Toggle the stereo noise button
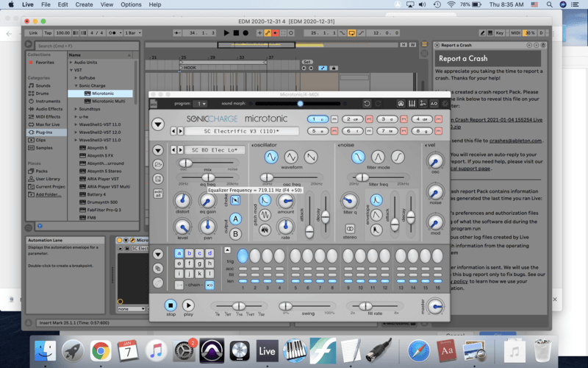588x368 pixels. [x=350, y=228]
